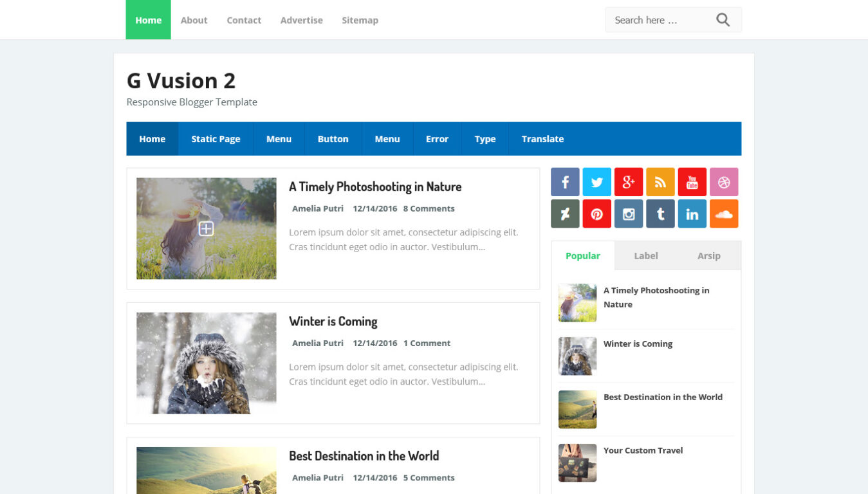The height and width of the screenshot is (494, 868).
Task: Click Responsive Blogger Template tagline
Action: click(x=192, y=102)
